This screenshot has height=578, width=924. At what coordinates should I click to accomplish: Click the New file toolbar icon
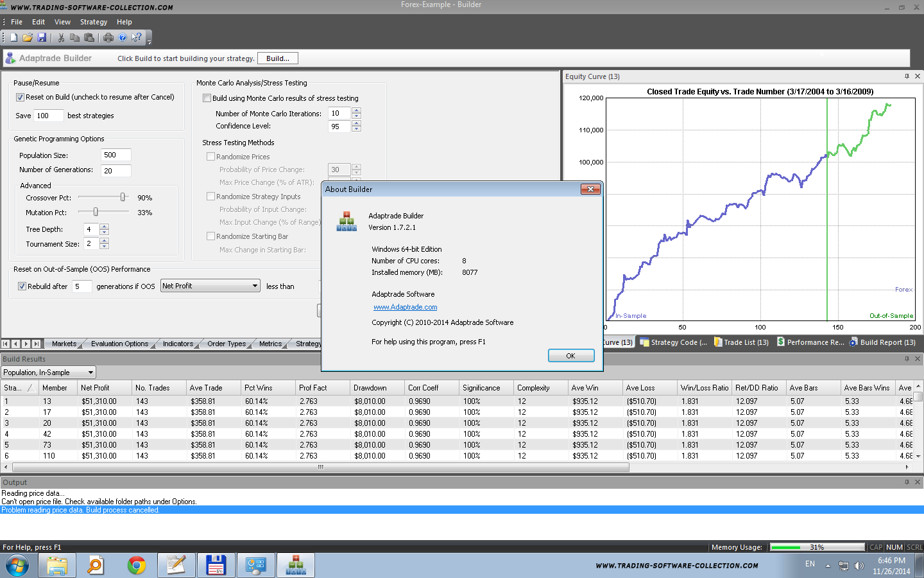(13, 38)
